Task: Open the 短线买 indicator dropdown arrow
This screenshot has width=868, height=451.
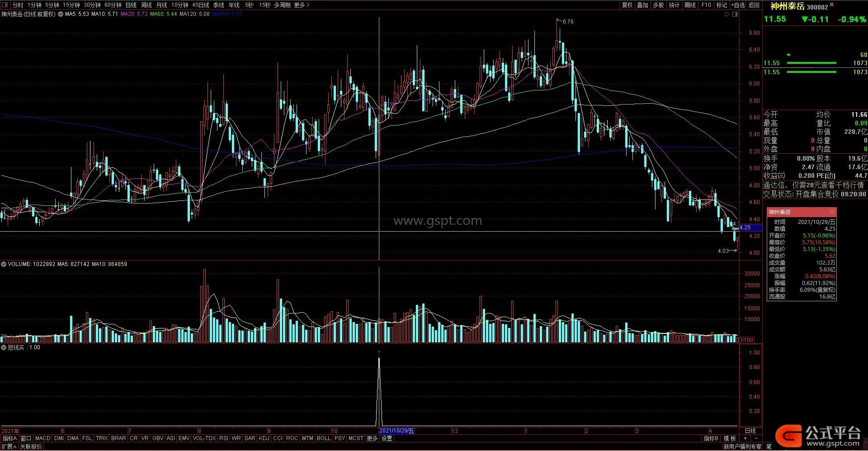Action: point(4,348)
